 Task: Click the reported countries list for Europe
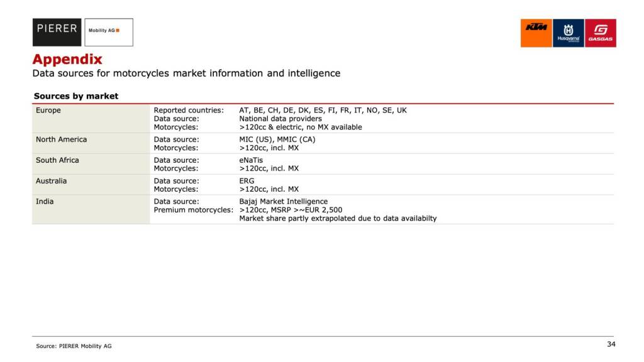[x=323, y=111]
